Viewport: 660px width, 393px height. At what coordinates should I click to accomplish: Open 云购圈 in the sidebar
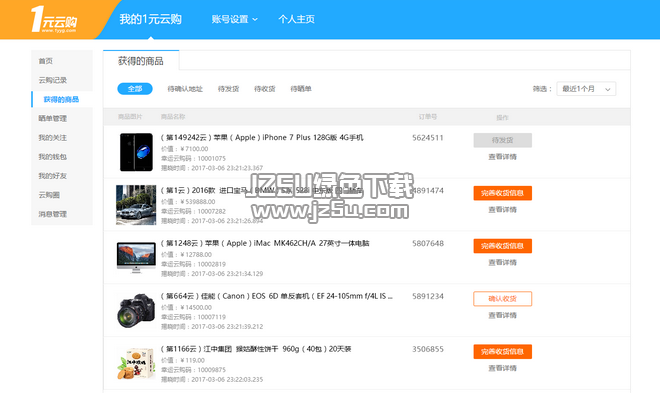49,195
